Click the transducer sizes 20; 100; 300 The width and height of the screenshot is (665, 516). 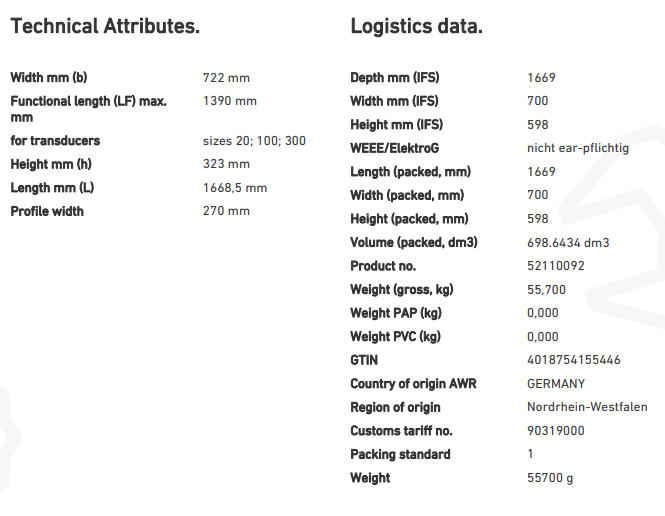click(254, 141)
